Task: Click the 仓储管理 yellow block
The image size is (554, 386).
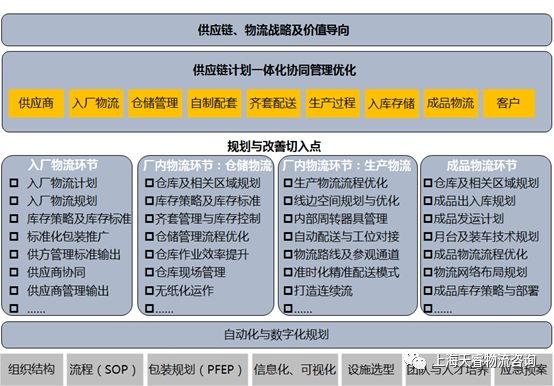Action: 155,103
